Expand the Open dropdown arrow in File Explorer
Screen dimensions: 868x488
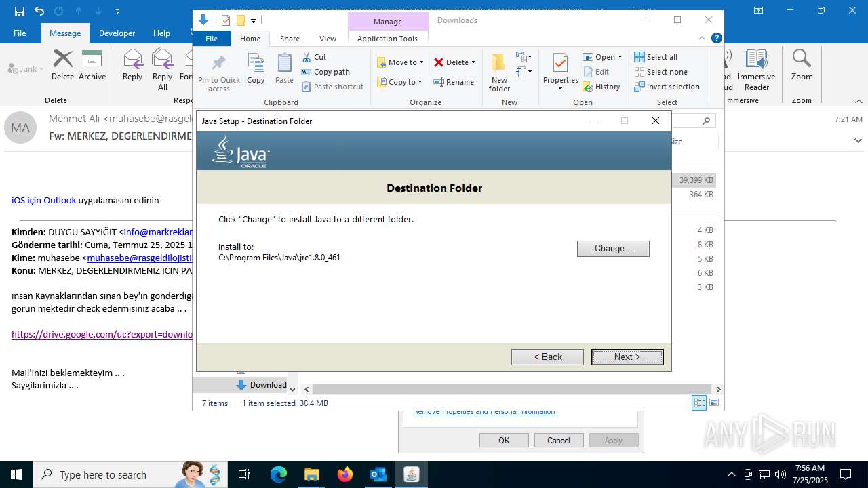[620, 57]
